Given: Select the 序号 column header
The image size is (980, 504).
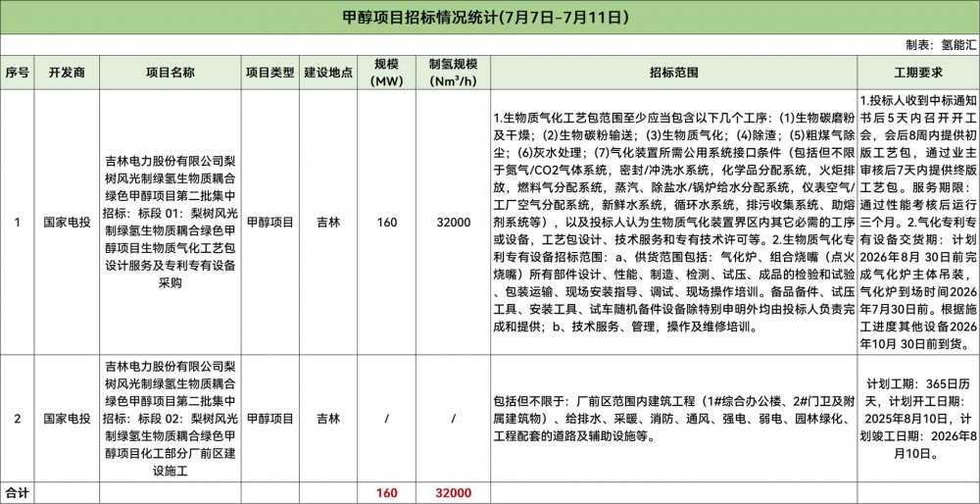Looking at the screenshot, I should (18, 73).
